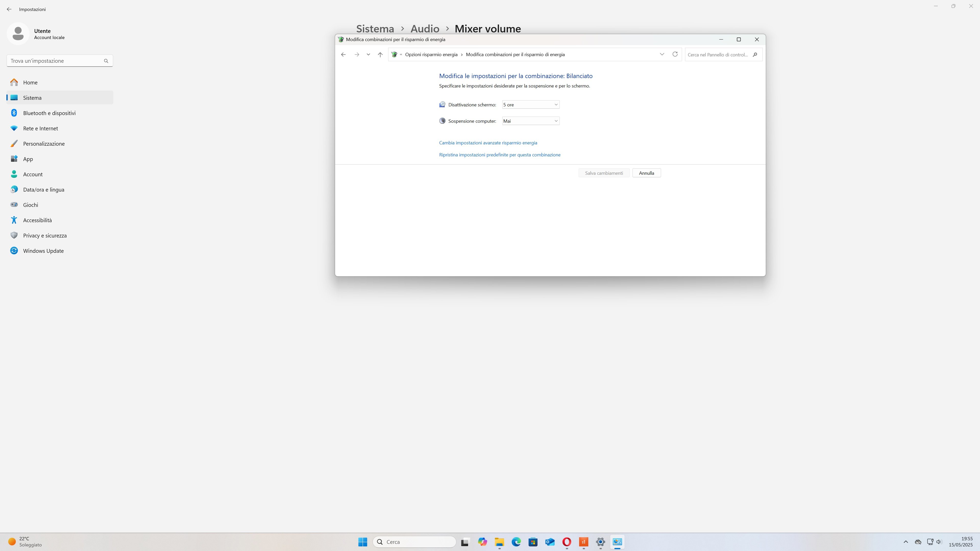The width and height of the screenshot is (980, 551).
Task: Click taskbar Cerca search box
Action: 414,542
